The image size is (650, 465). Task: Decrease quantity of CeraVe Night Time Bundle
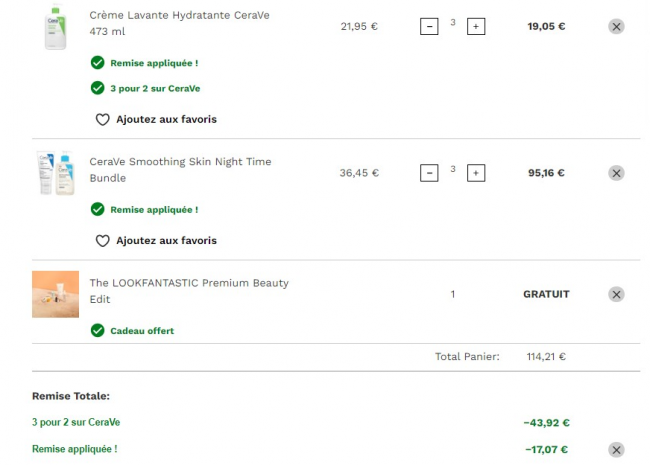coord(429,173)
